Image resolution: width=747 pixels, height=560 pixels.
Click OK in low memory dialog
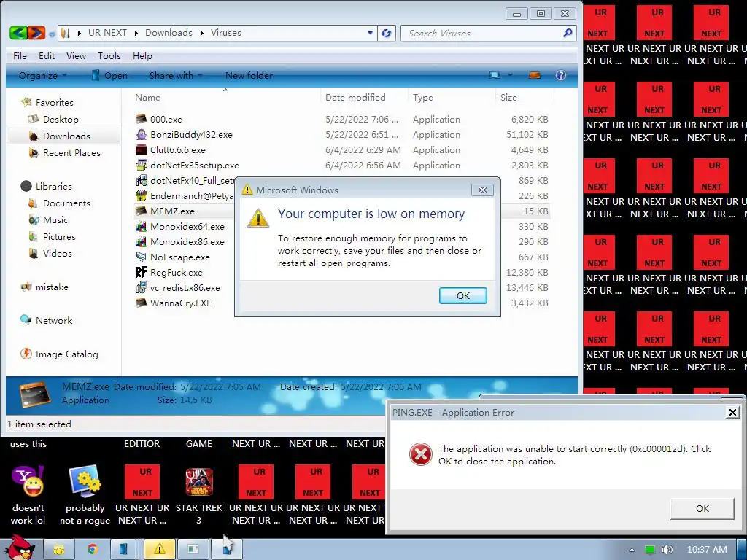pyautogui.click(x=463, y=296)
